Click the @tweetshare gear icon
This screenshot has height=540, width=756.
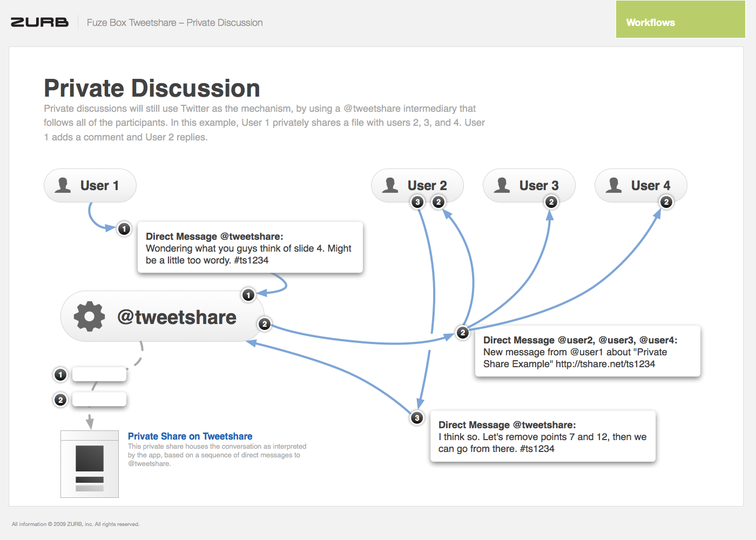point(89,316)
